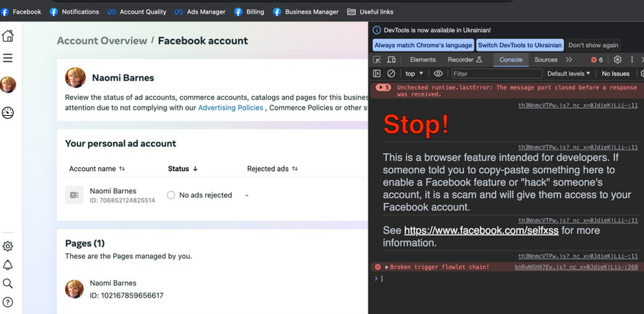Screen dimensions: 644x314
Task: Expand the Broken trigger flowlet chain error
Action: point(387,268)
